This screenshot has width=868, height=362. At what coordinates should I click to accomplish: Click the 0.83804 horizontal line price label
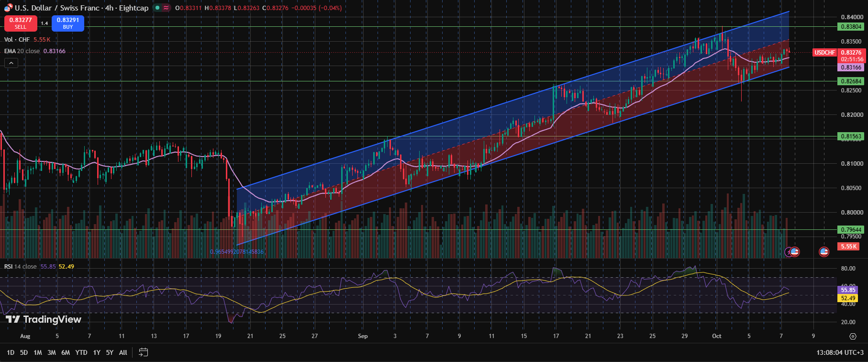(x=851, y=27)
